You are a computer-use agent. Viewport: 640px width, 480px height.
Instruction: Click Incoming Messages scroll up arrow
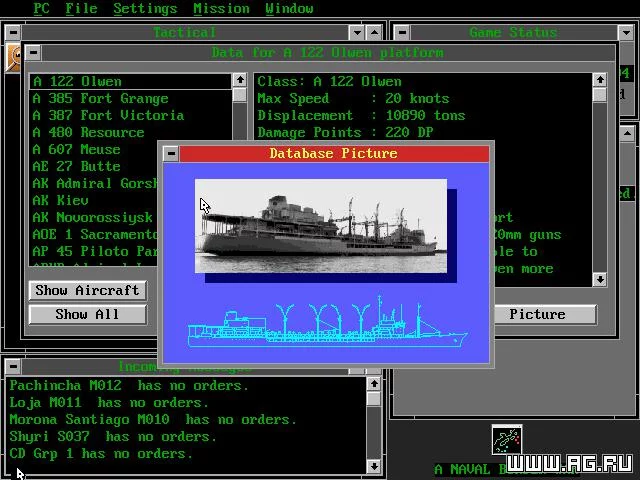coord(373,384)
